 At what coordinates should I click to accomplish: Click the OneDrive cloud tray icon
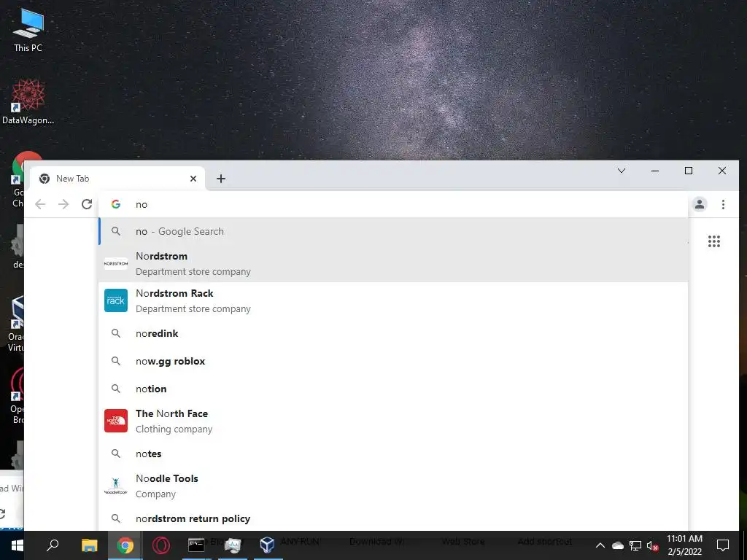(618, 545)
